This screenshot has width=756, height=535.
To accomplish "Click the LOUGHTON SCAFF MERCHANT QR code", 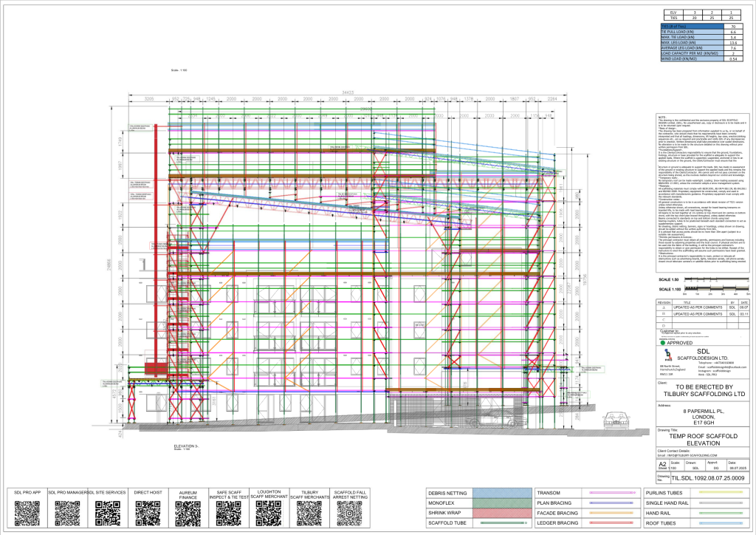I will [x=269, y=513].
